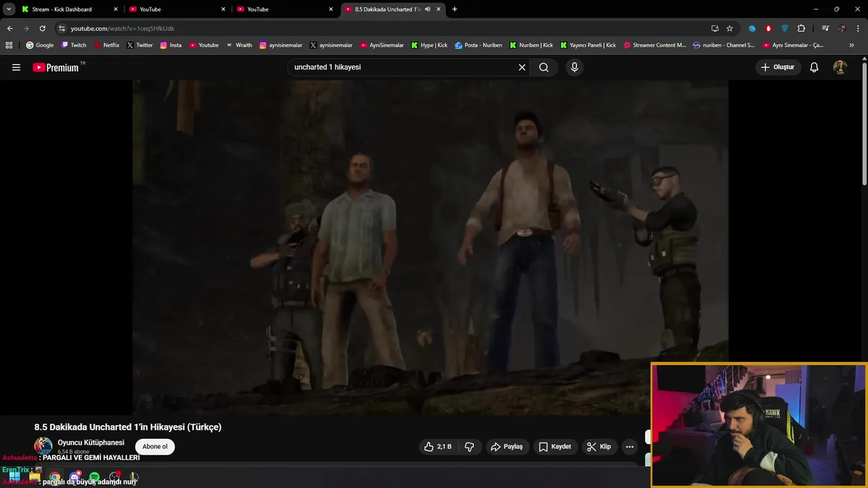
Task: Click the video player to pause
Action: [431, 247]
